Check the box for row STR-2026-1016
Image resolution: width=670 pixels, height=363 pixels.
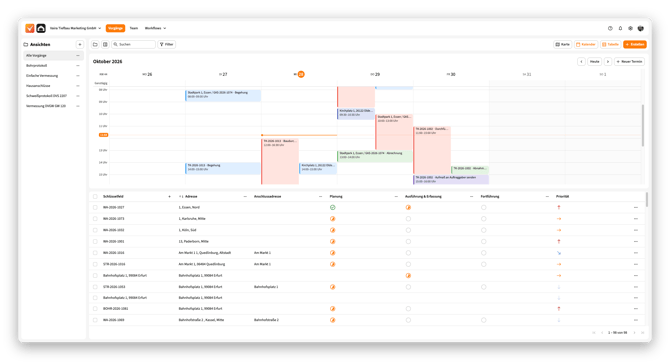(95, 264)
